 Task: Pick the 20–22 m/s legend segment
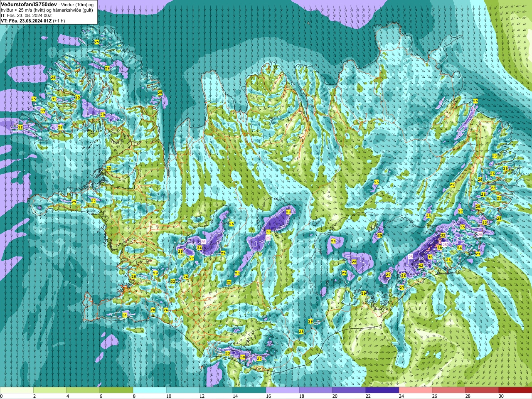[x=349, y=390]
